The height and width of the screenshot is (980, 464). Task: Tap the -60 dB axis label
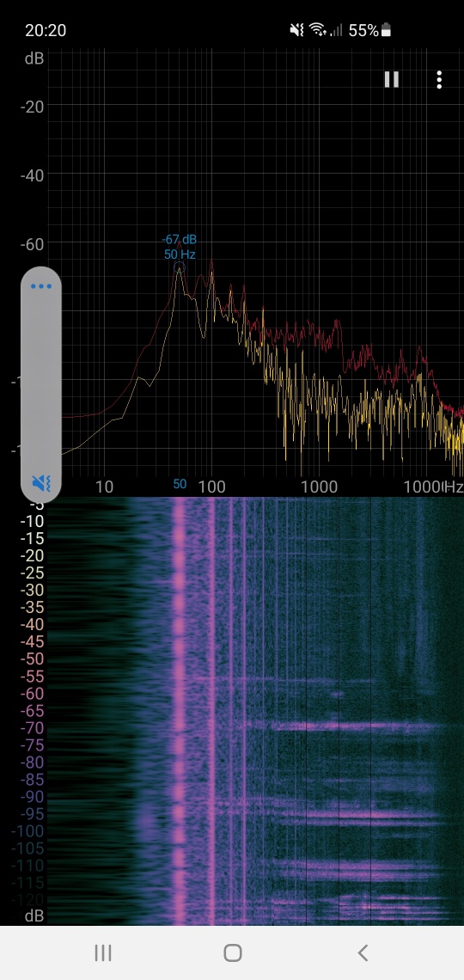click(x=32, y=243)
